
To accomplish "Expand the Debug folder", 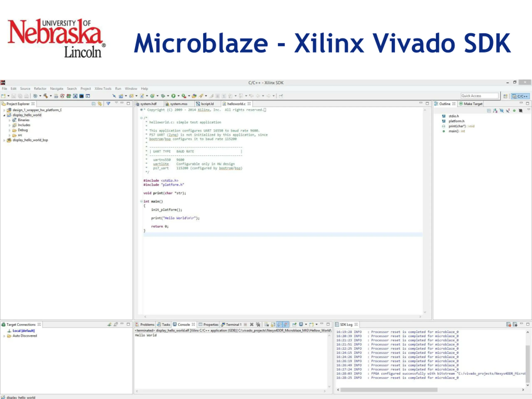I will [9, 130].
